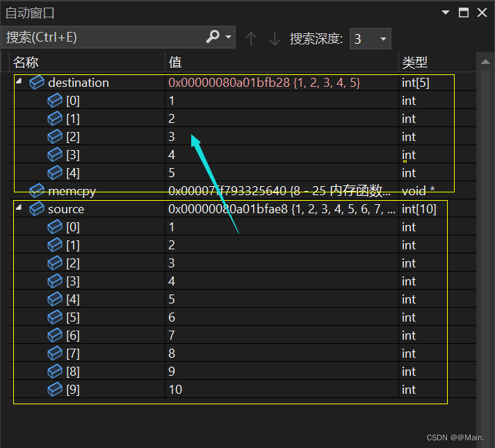The width and height of the screenshot is (495, 448).
Task: Click cube icon of source [4]
Action: (55, 299)
